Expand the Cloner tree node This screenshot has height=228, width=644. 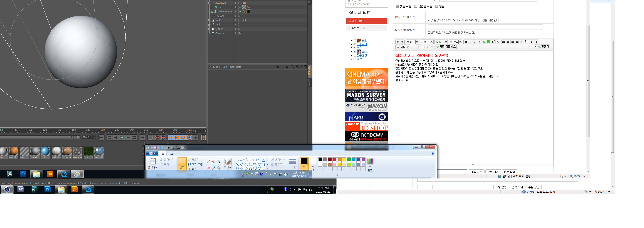(210, 29)
